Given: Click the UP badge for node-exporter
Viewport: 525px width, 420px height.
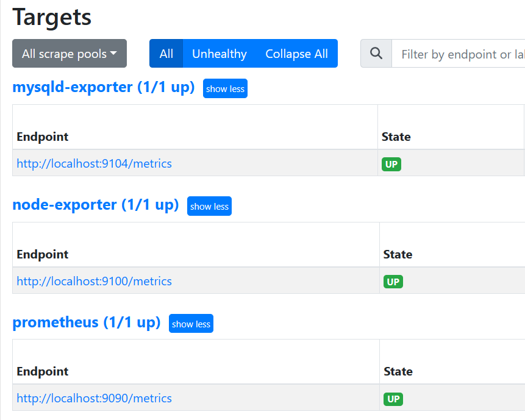Looking at the screenshot, I should [393, 282].
